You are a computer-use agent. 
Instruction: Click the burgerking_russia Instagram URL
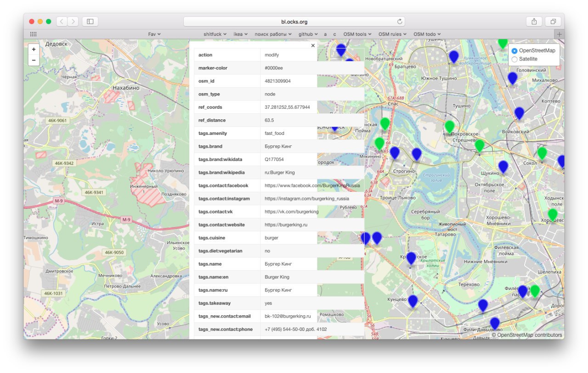tap(307, 199)
